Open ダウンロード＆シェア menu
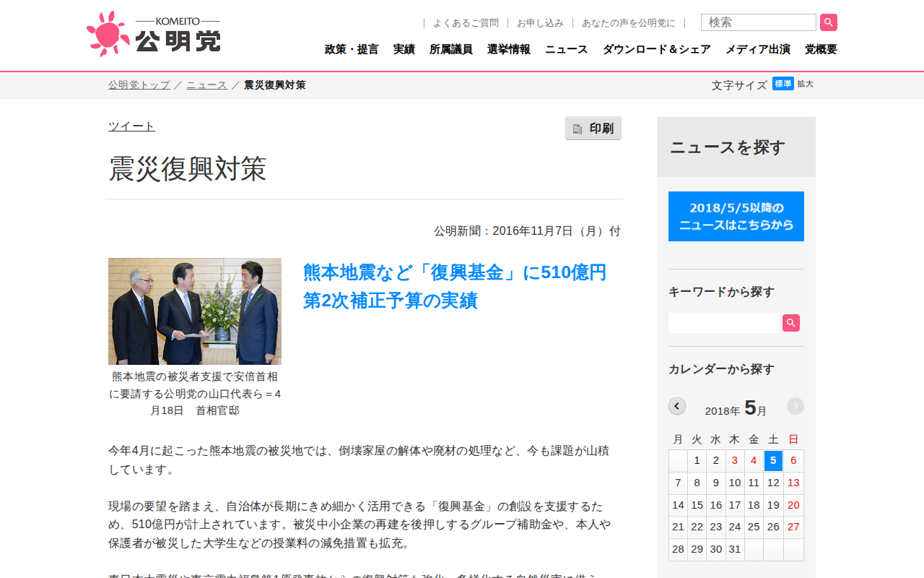Screen dimensions: 924x578 pyautogui.click(x=657, y=49)
